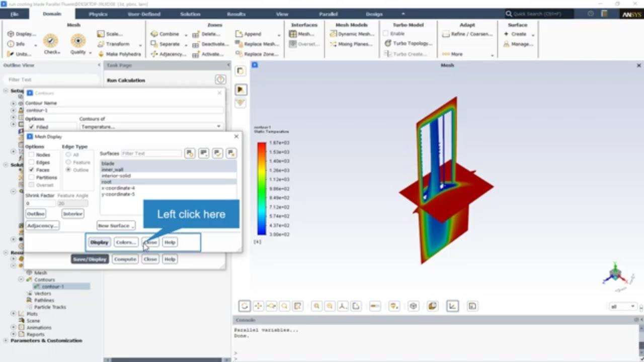
Task: Enable the Nodes checkbox
Action: (32, 155)
